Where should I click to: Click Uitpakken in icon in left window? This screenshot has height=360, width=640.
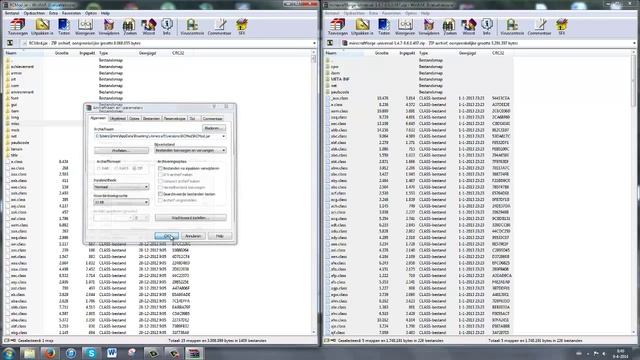tap(42, 27)
